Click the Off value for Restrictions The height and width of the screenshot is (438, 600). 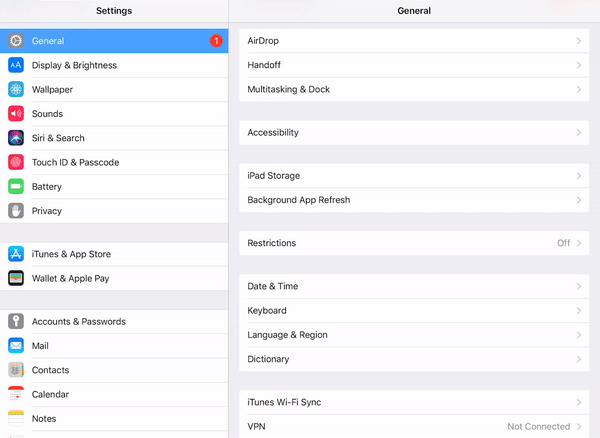(563, 243)
